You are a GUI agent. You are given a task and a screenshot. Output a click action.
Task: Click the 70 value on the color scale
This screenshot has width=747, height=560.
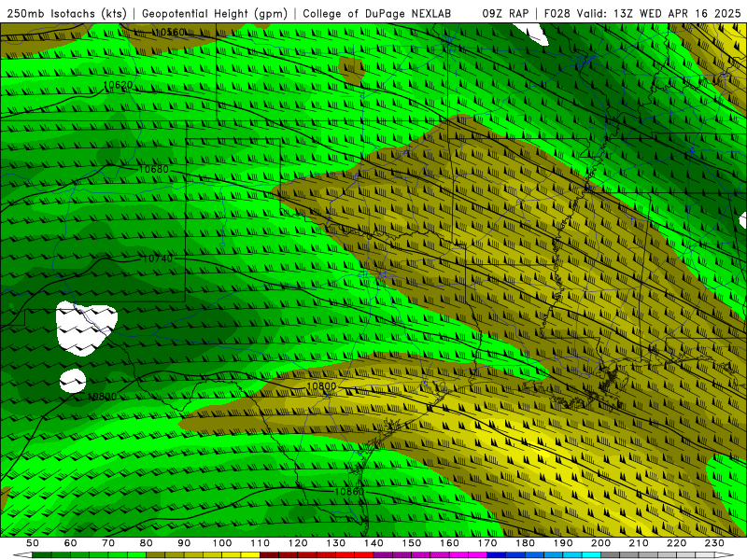point(108,543)
